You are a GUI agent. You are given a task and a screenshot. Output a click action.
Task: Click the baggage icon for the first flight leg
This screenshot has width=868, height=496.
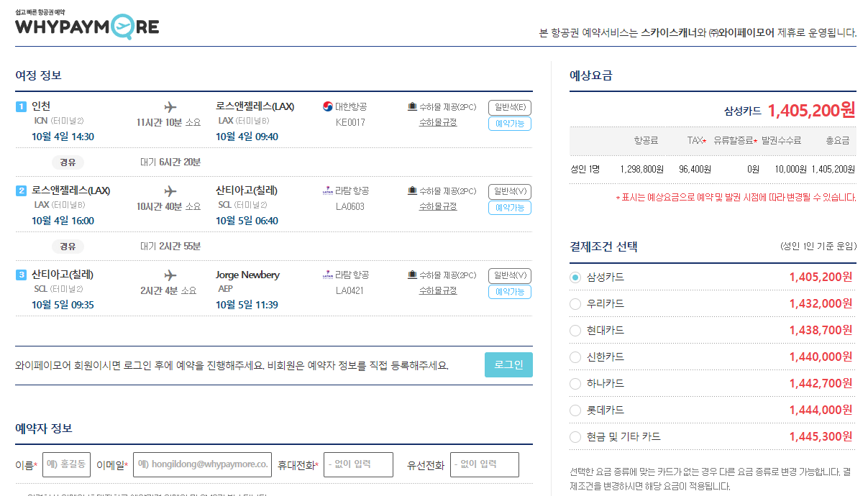click(411, 106)
